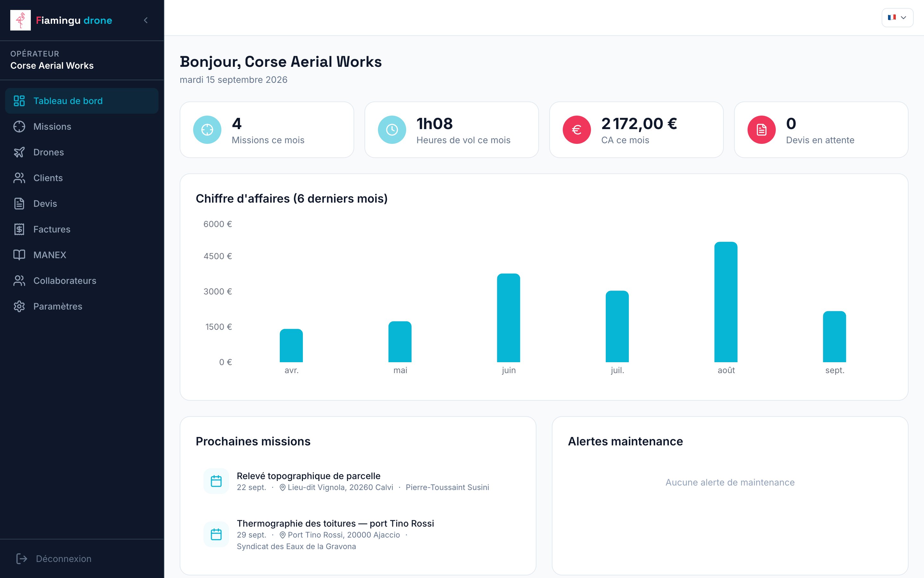Open the Drones section
Viewport: 924px width, 578px height.
point(82,152)
